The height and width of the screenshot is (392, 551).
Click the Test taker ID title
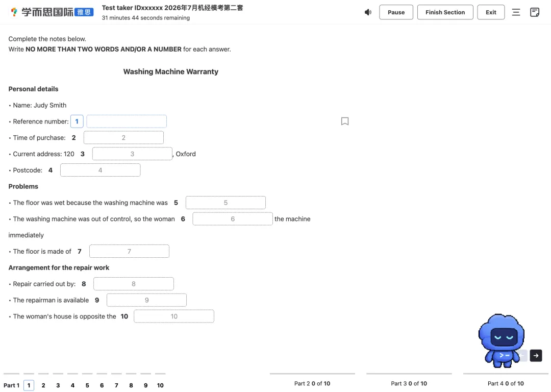(x=172, y=8)
